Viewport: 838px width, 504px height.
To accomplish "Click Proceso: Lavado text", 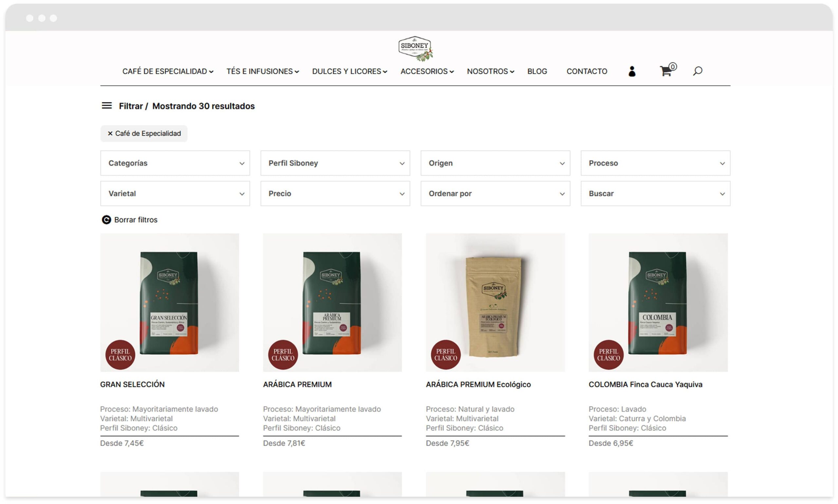I will [617, 409].
